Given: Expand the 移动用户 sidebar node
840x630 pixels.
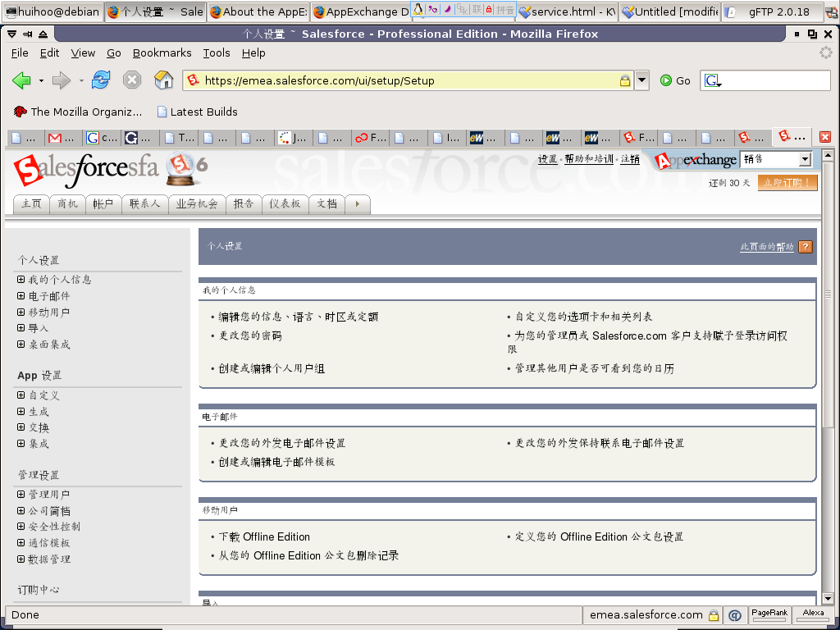Looking at the screenshot, I should click(21, 312).
